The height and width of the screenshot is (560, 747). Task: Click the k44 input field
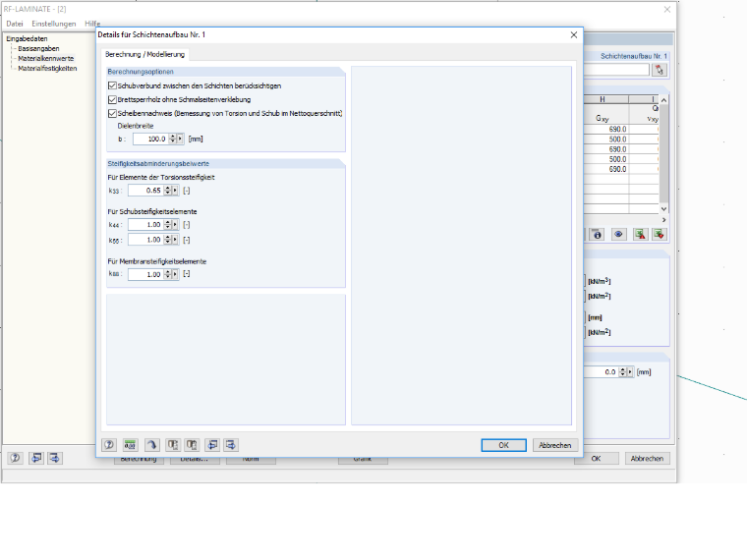145,225
